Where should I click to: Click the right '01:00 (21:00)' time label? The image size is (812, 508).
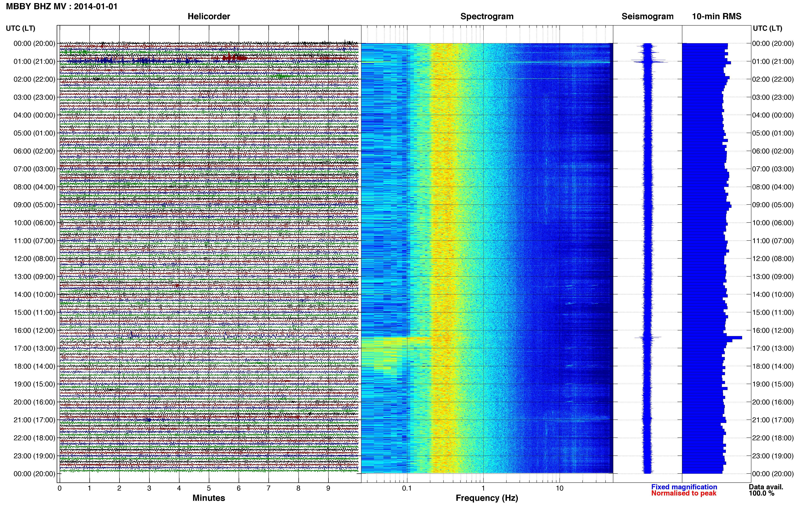point(773,62)
